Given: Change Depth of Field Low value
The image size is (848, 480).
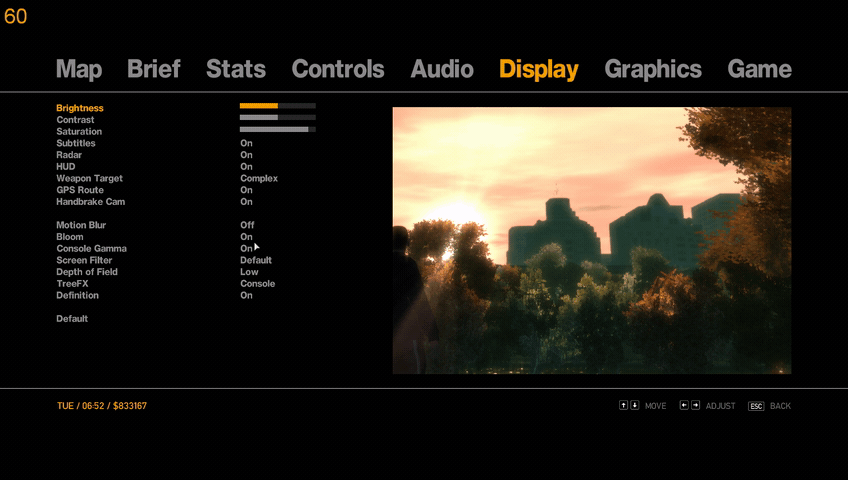Looking at the screenshot, I should (249, 272).
